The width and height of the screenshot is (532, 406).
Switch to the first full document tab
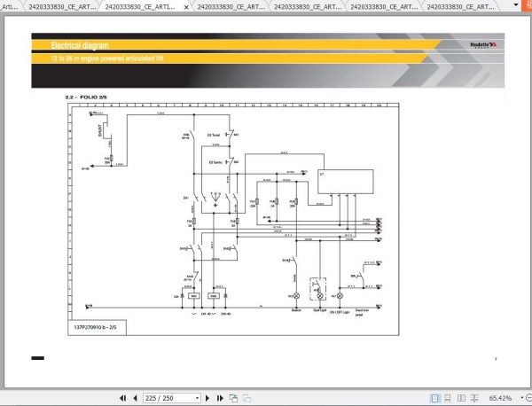click(x=62, y=7)
